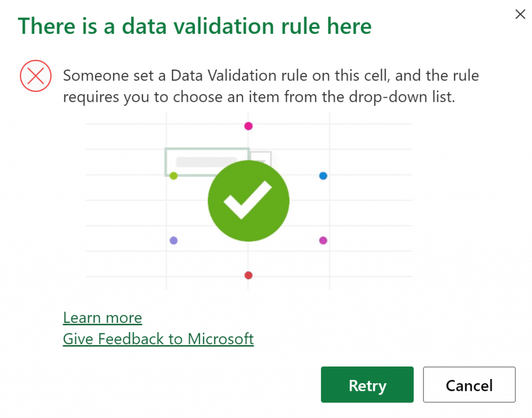The width and height of the screenshot is (532, 418).
Task: Click the word "Microsoft" in the feedback link
Action: pos(220,339)
